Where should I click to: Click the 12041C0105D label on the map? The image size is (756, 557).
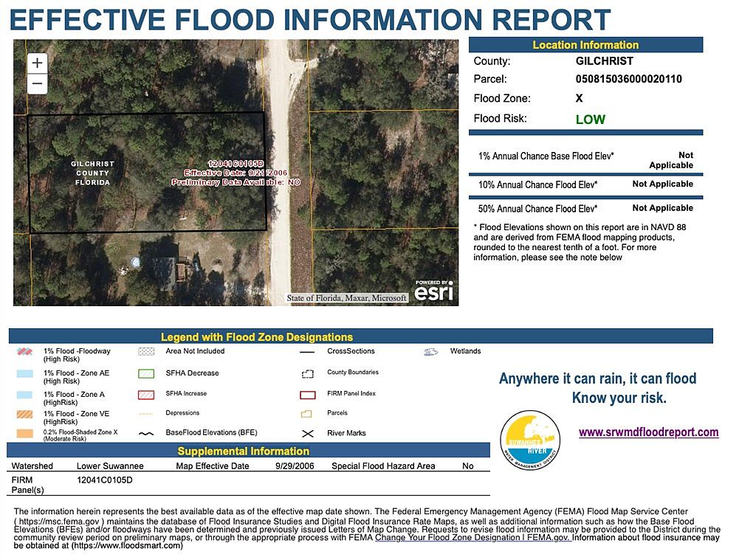(236, 164)
